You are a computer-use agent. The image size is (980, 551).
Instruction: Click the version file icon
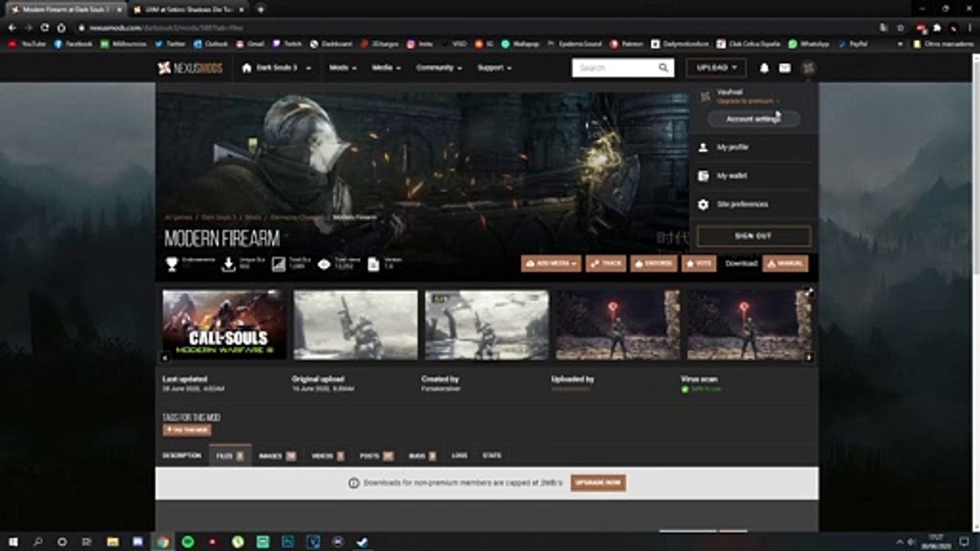click(x=374, y=264)
